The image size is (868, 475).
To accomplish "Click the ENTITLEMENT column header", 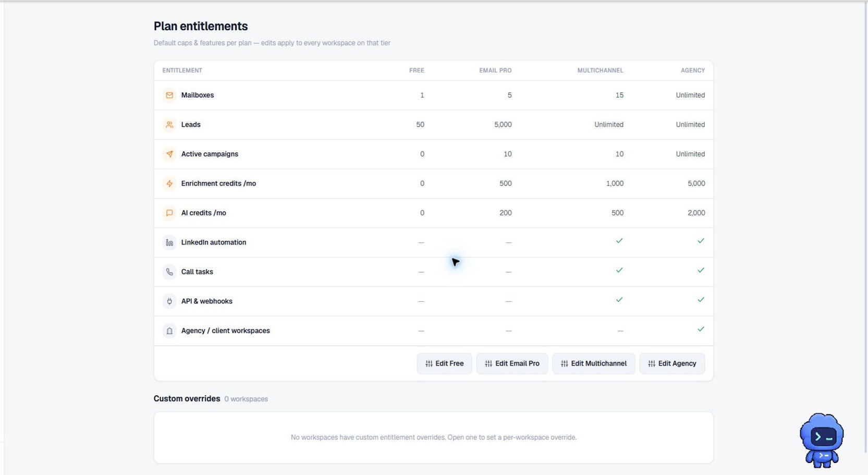I will tap(182, 70).
